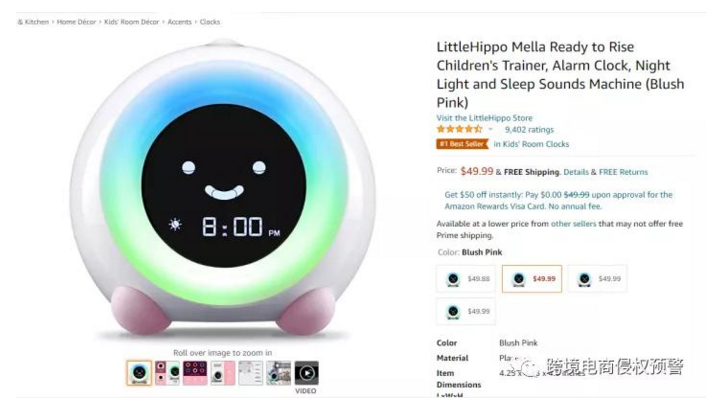Open the second product thumbnail image

coord(167,373)
